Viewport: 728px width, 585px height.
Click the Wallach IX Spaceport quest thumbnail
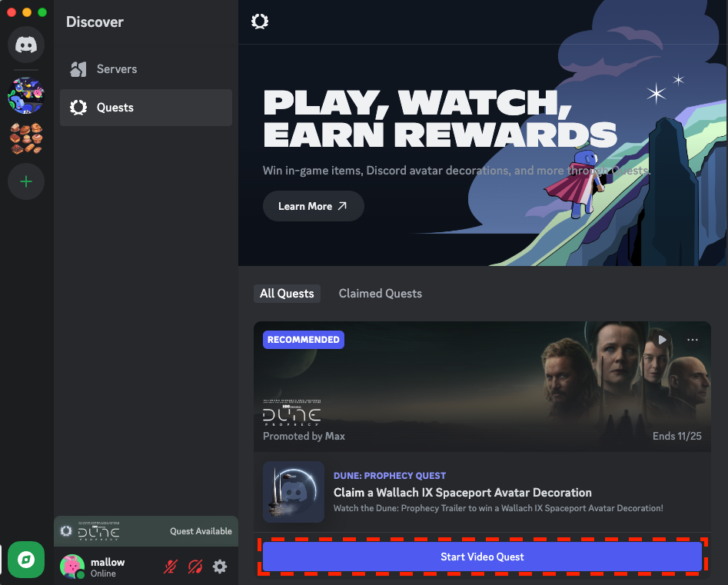point(294,491)
